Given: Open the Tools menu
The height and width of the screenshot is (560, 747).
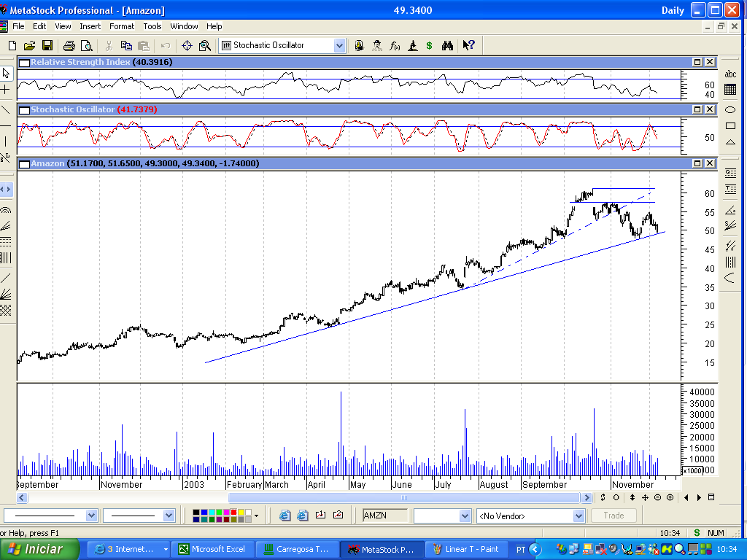Looking at the screenshot, I should [x=152, y=26].
